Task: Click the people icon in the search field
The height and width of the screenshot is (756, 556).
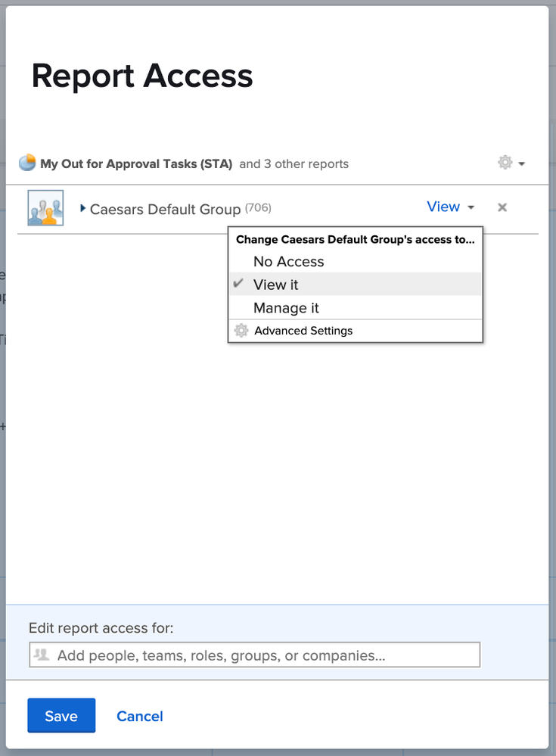Action: [42, 655]
